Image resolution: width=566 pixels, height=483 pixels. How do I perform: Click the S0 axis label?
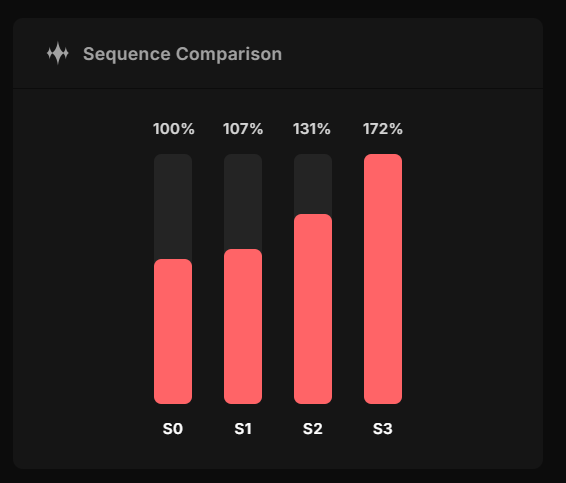[x=173, y=429]
